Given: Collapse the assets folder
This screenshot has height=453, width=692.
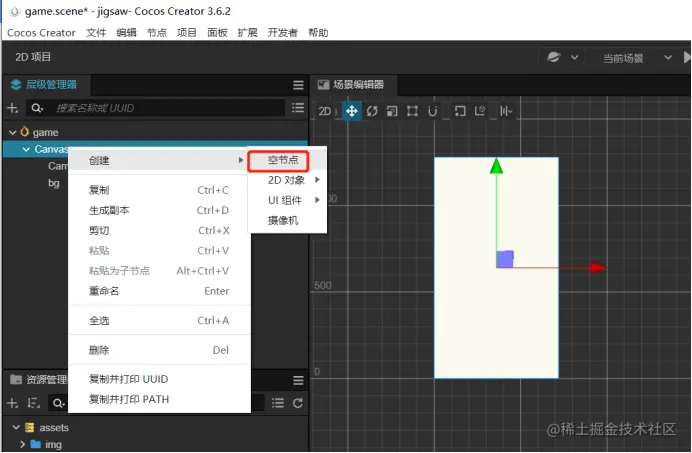Looking at the screenshot, I should click(16, 427).
